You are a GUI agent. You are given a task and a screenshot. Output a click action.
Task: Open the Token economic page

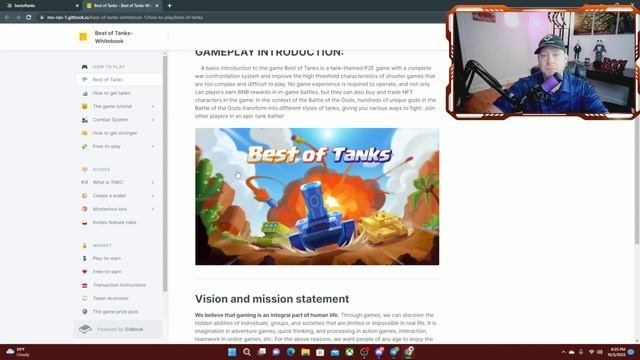(111, 298)
